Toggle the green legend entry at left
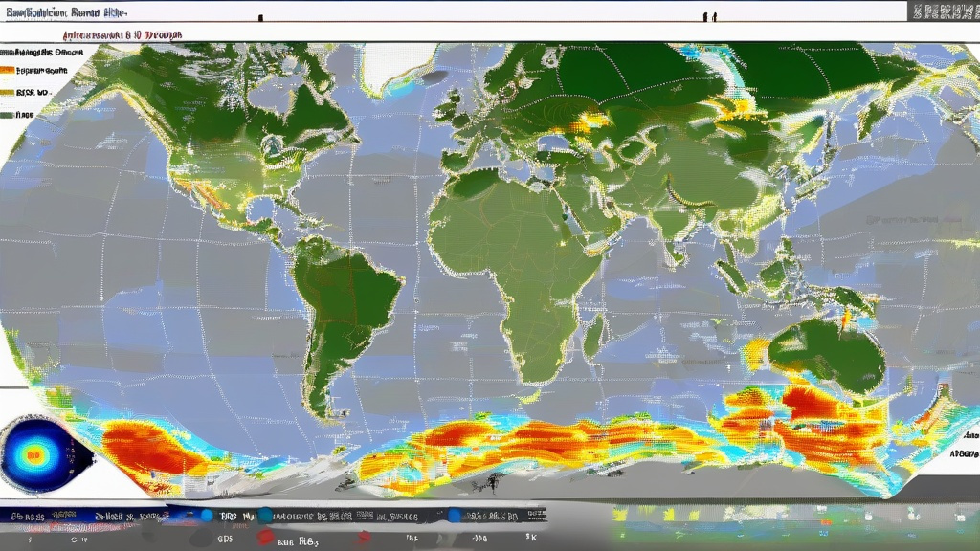The height and width of the screenshot is (551, 980). click(x=8, y=114)
